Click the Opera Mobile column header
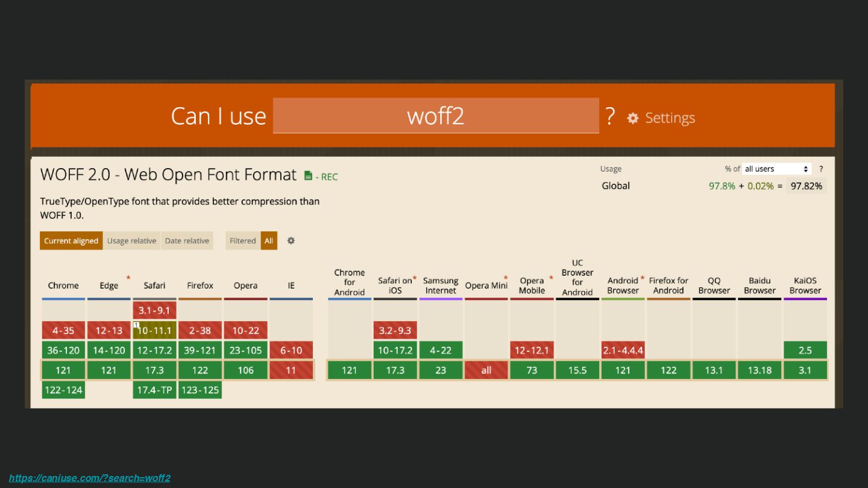The image size is (868, 488). coord(532,285)
